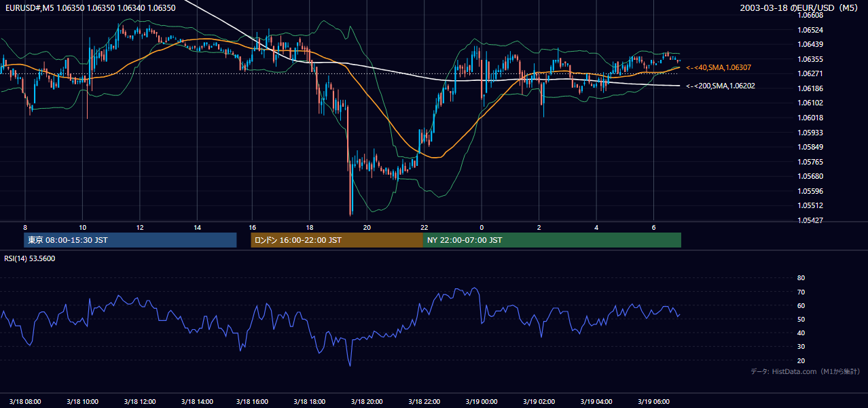This screenshot has height=408, width=868.
Task: Click price axis label 1.06608
Action: coord(810,15)
